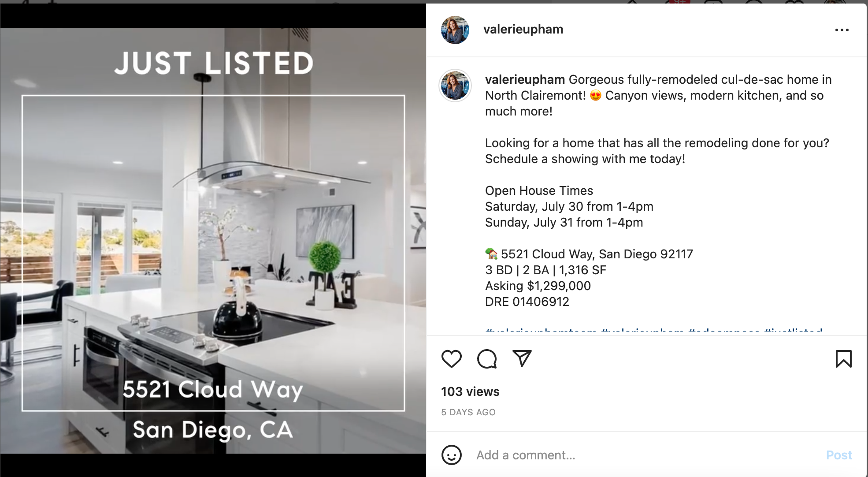
Task: Open more options three-dot menu
Action: [842, 30]
